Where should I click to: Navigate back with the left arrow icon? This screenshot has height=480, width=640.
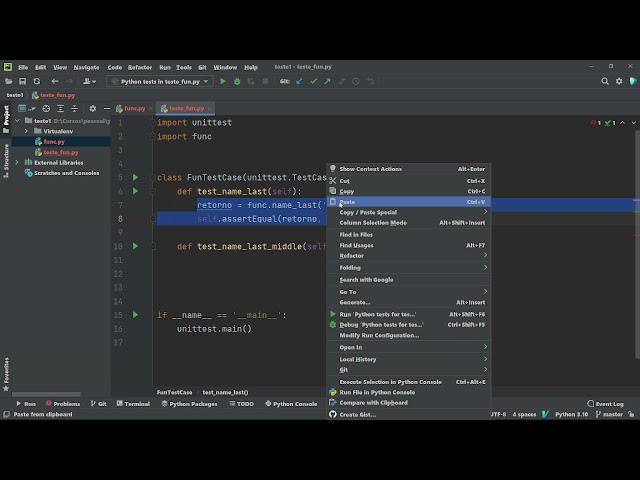(x=55, y=82)
